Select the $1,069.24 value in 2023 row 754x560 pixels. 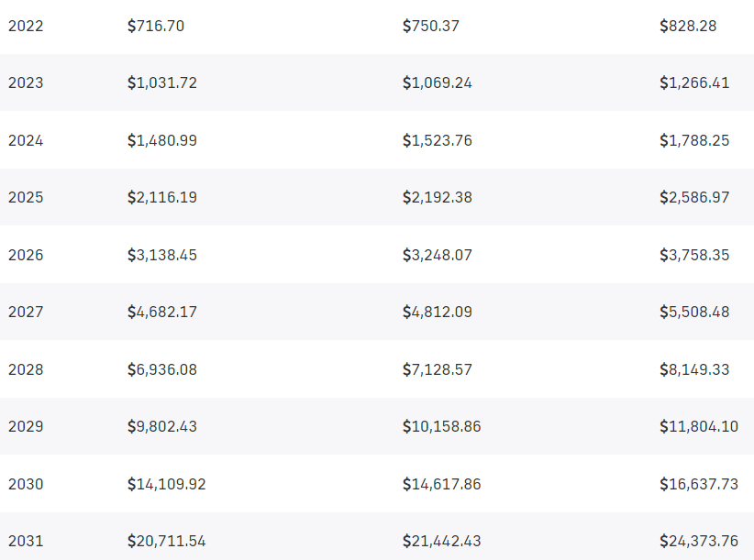coord(438,83)
